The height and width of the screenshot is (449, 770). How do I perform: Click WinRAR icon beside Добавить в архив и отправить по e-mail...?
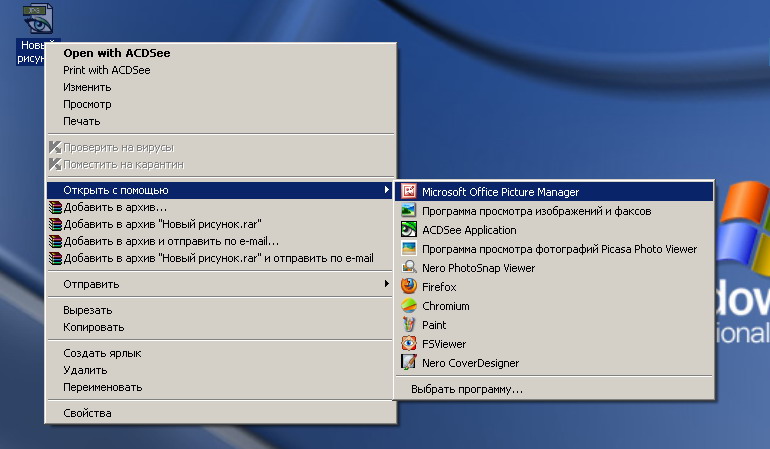tap(55, 241)
